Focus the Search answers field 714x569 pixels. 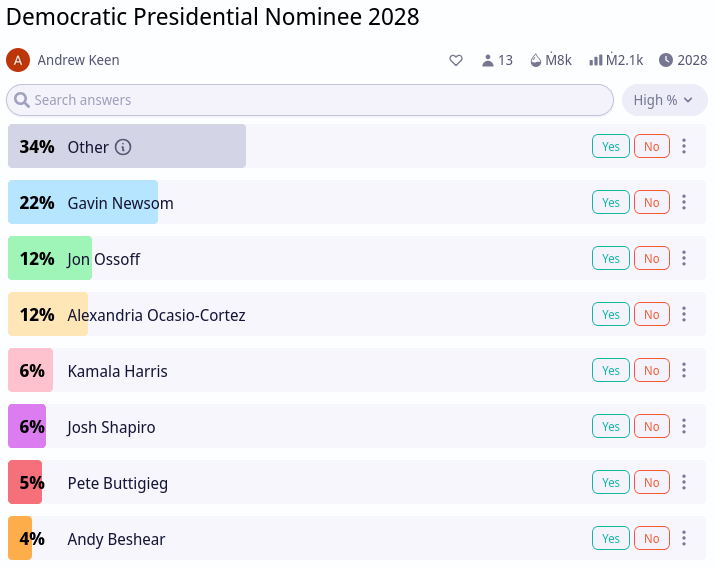point(310,100)
